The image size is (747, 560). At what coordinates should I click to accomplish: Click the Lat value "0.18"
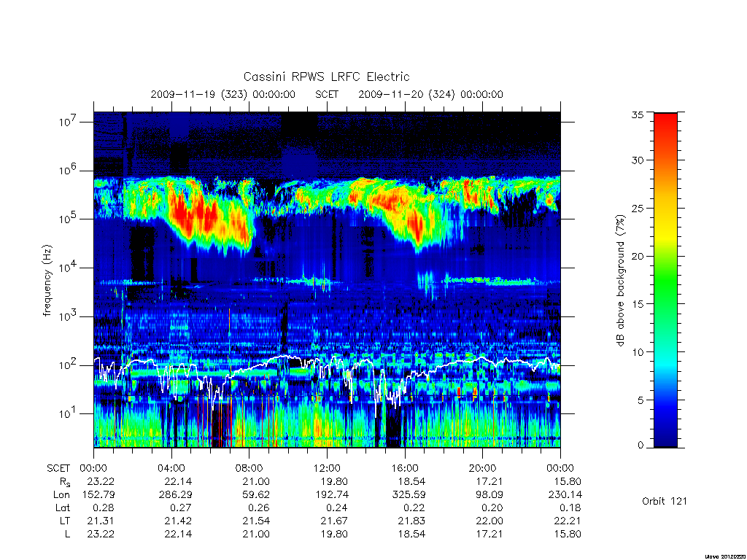(x=570, y=507)
